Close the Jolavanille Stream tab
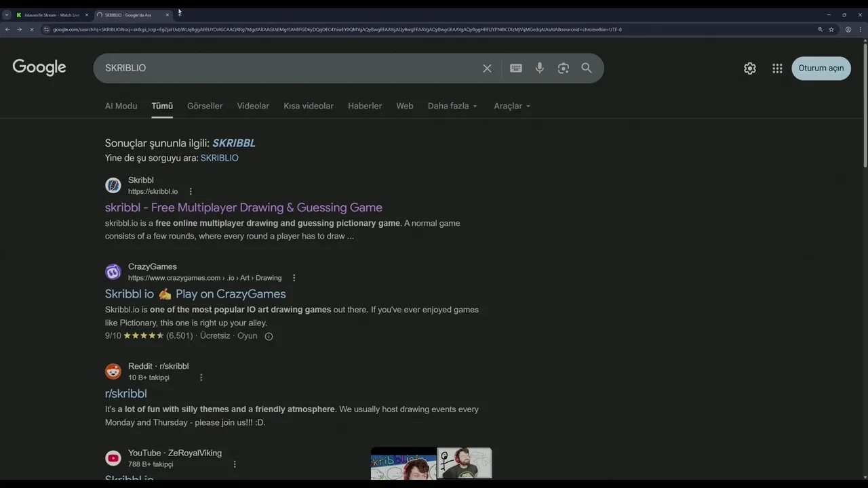This screenshot has height=488, width=868. point(87,15)
